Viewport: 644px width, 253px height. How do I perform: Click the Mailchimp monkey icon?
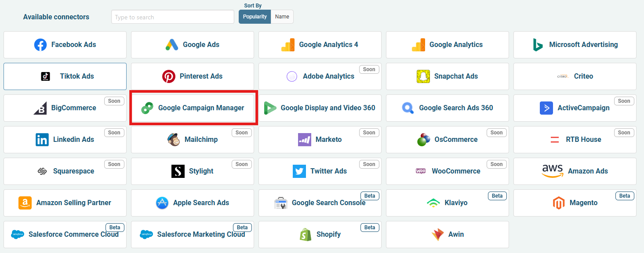pos(174,140)
